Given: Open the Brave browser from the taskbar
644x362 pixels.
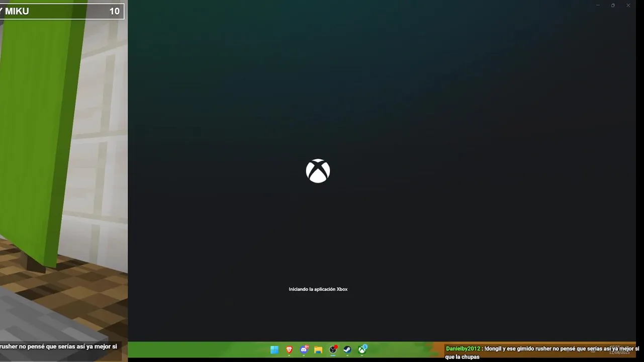Looking at the screenshot, I should (289, 350).
